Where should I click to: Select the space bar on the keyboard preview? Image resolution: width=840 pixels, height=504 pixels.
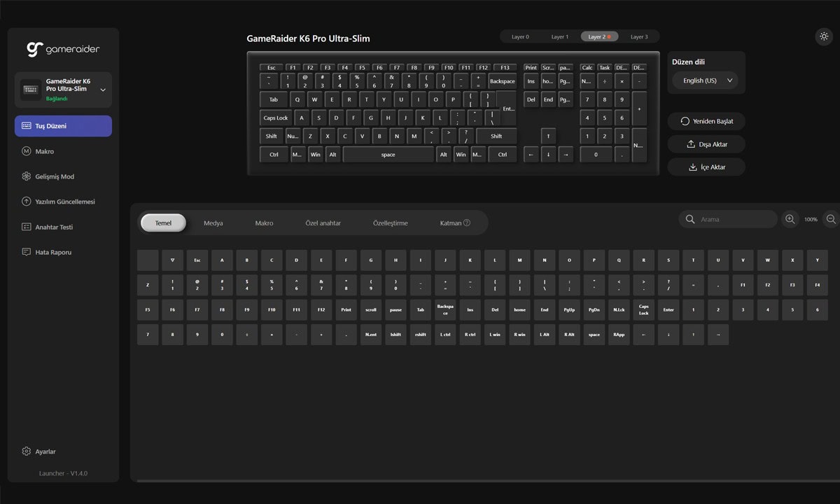[x=388, y=154]
